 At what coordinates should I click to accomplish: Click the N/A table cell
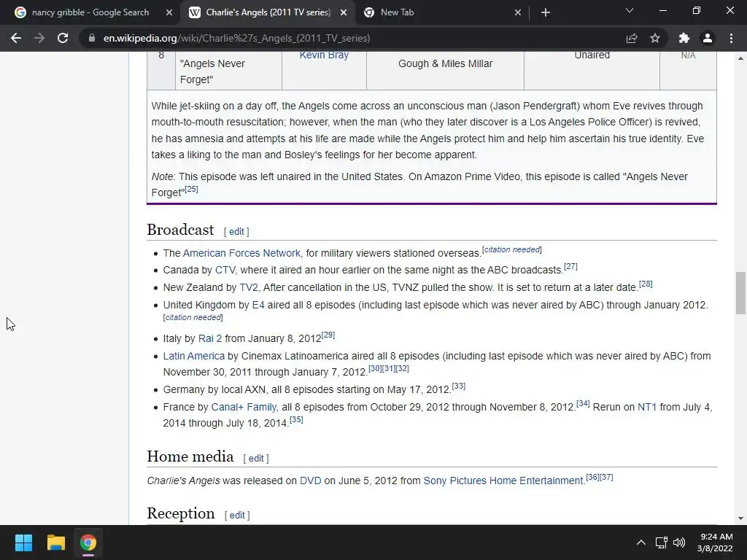(688, 71)
